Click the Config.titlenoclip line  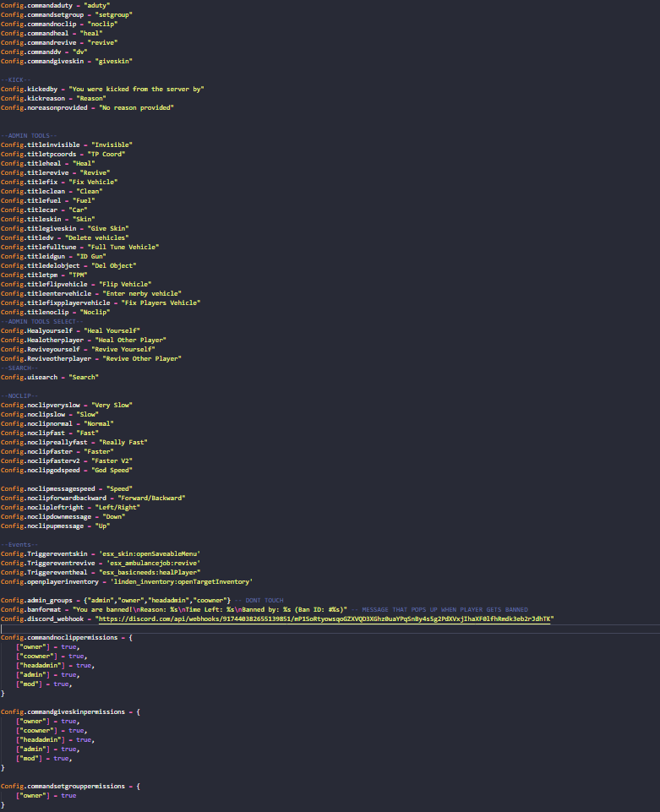(56, 313)
